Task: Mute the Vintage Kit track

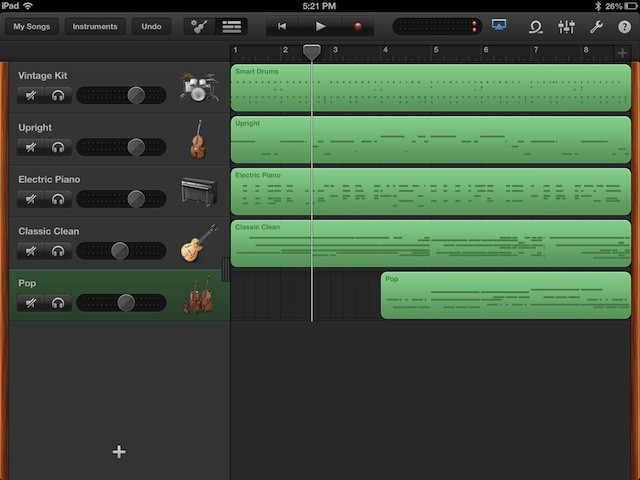Action: 31,96
